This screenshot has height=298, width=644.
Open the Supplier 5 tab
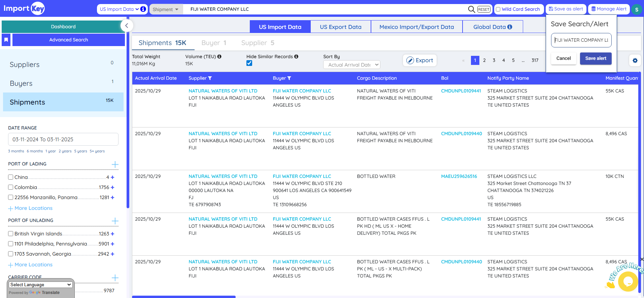pos(258,43)
